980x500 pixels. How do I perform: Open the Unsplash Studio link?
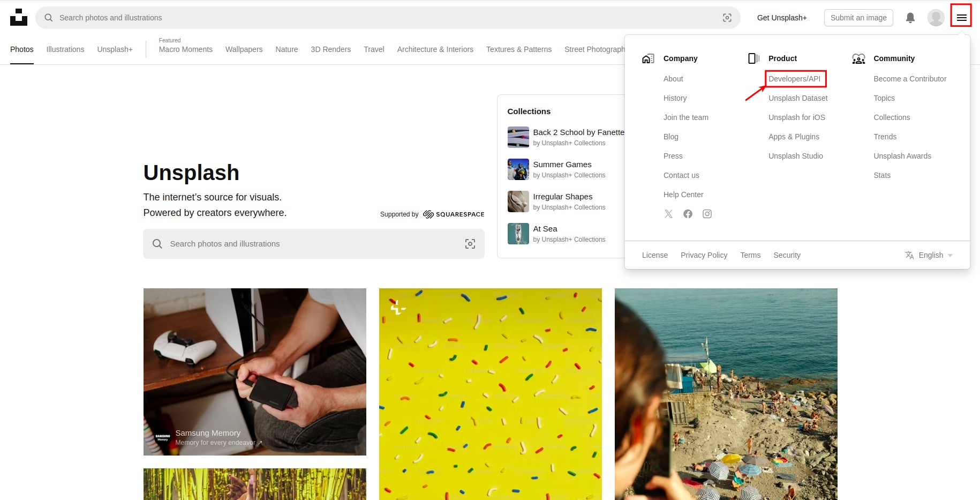[x=796, y=156]
